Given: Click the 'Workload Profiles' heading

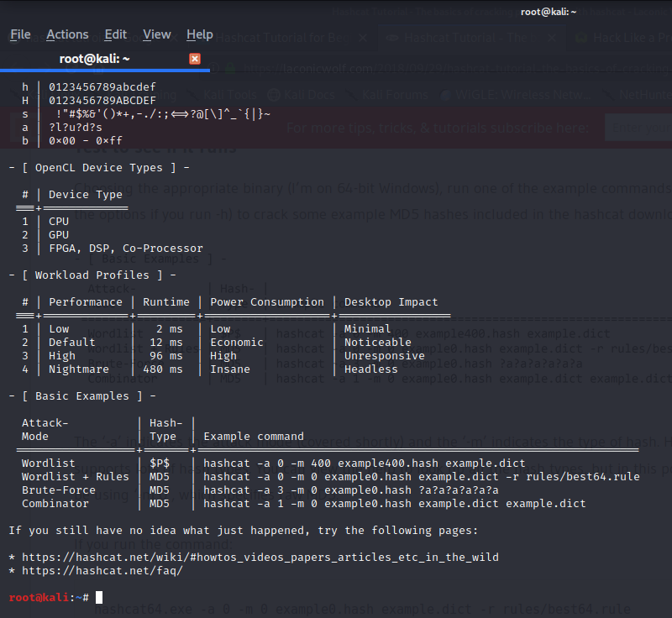Looking at the screenshot, I should 92,275.
